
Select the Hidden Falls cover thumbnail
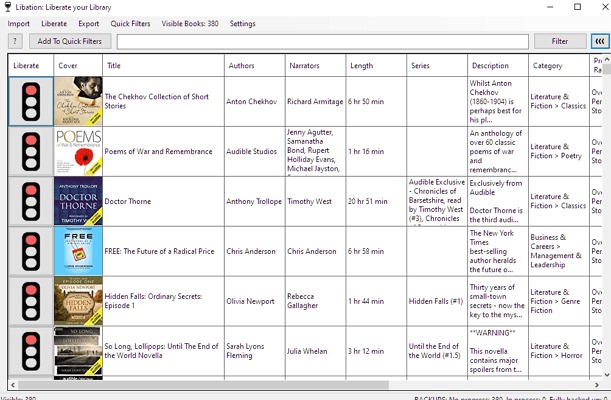78,301
